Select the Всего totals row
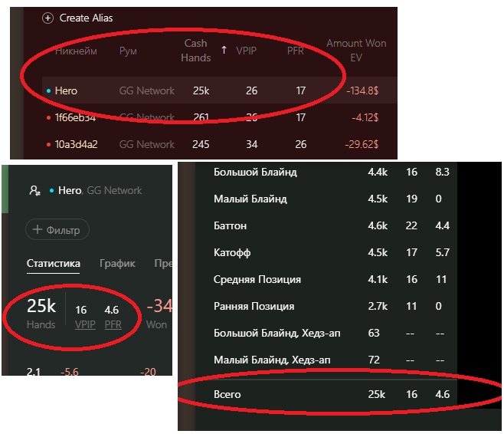 click(326, 394)
